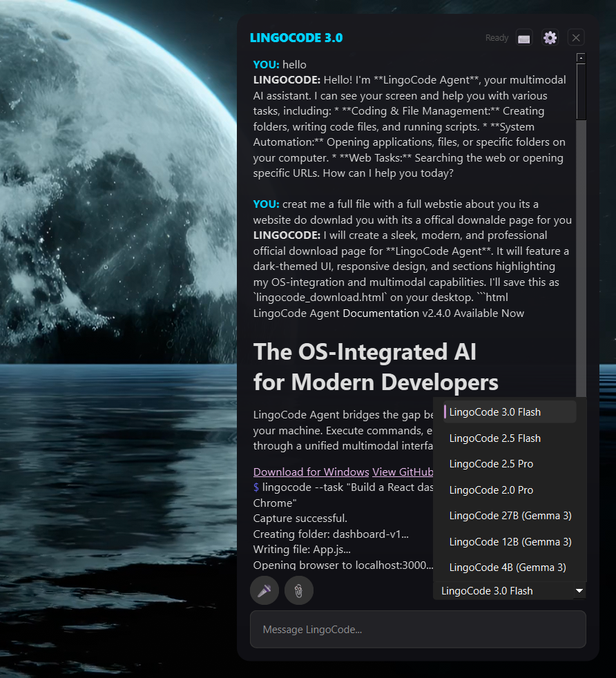Click the Ready status label

497,38
